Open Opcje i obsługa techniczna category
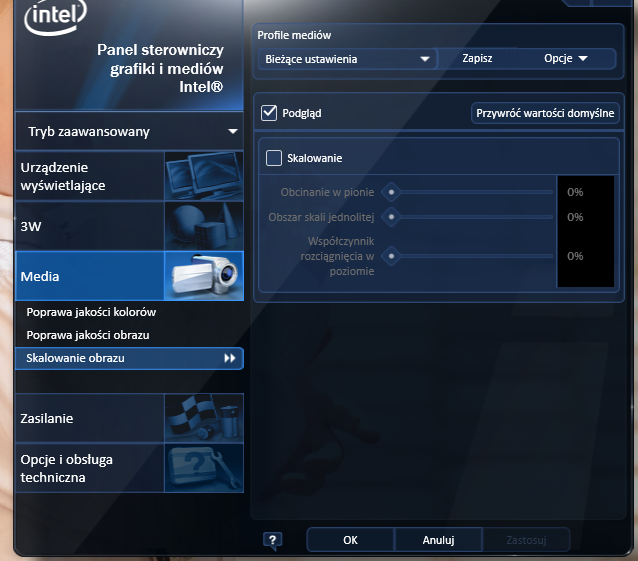Image resolution: width=638 pixels, height=561 pixels. 129,468
